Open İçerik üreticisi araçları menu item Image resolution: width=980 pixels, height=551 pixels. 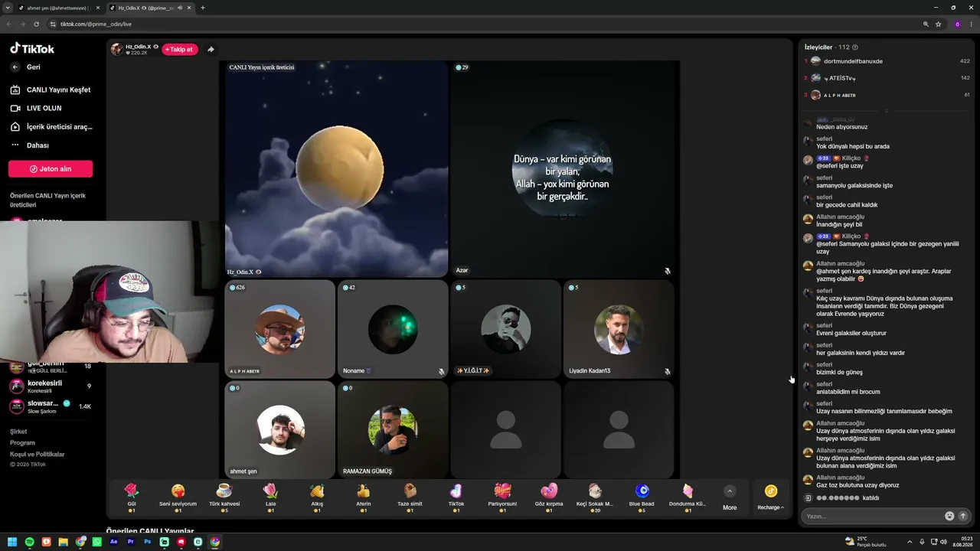point(51,126)
